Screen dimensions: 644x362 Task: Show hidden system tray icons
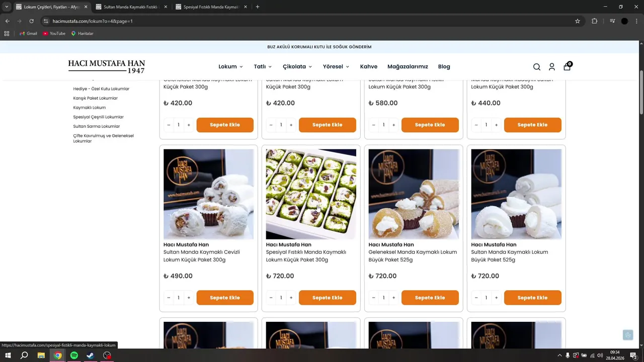[559, 355]
